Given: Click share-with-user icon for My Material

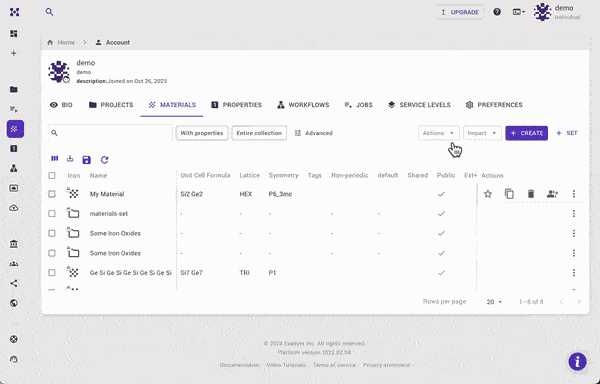Looking at the screenshot, I should pyautogui.click(x=552, y=194).
